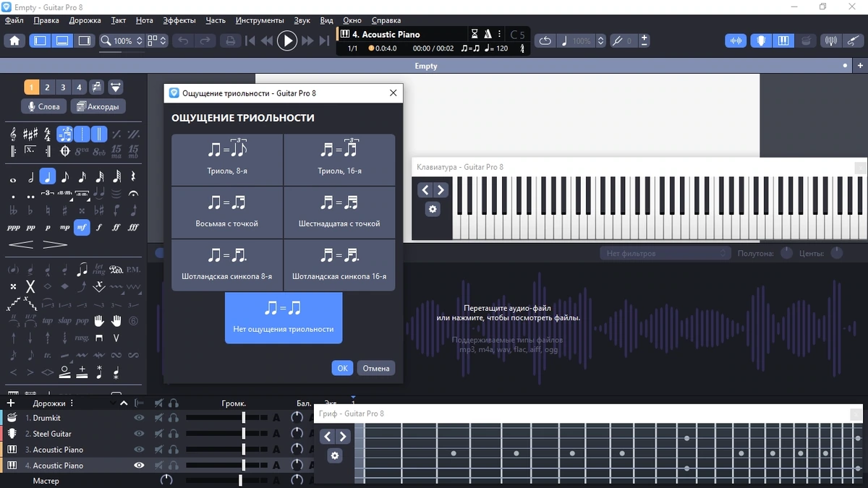Viewport: 868px width, 488px height.
Task: Confirm the dialog with OK
Action: click(342, 368)
